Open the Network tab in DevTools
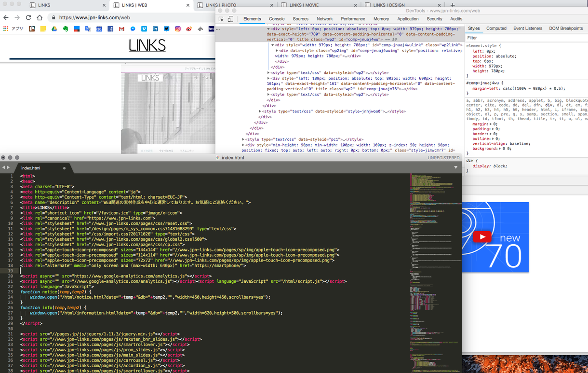588x373 pixels. 324,19
